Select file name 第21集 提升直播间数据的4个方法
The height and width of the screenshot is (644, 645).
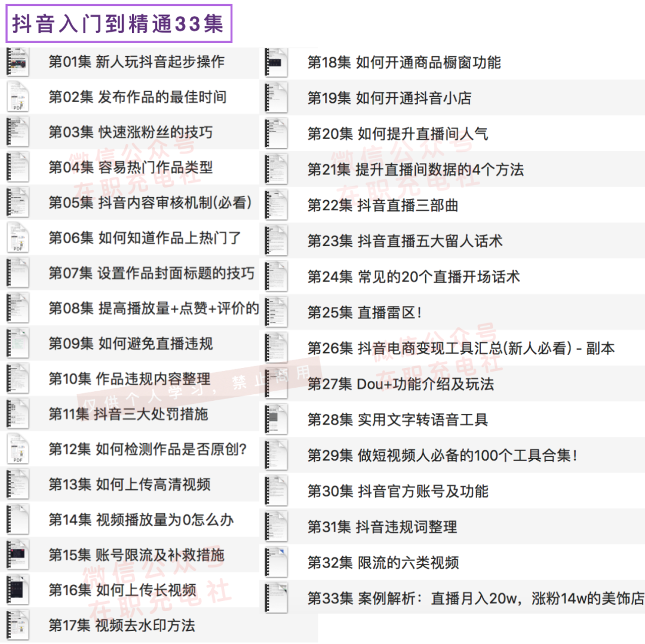tap(416, 170)
